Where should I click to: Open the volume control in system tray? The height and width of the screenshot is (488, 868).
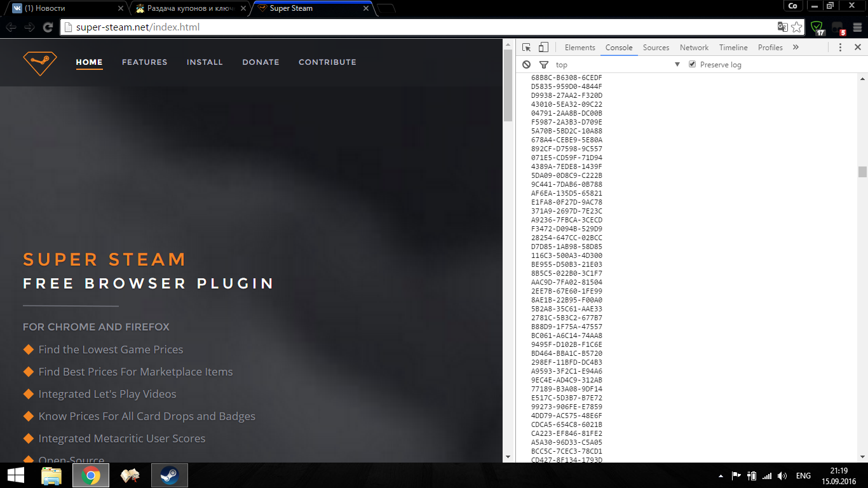[782, 476]
